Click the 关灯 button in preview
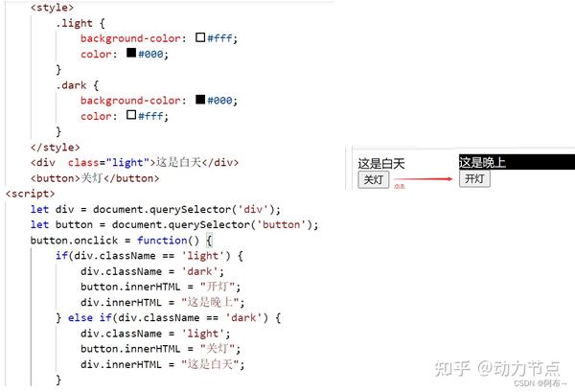 click(x=374, y=179)
